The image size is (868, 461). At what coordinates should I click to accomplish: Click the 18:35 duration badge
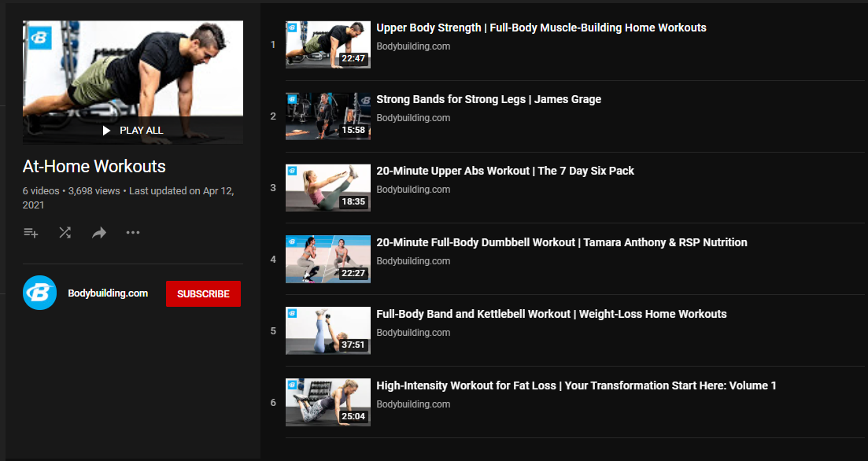pyautogui.click(x=353, y=201)
